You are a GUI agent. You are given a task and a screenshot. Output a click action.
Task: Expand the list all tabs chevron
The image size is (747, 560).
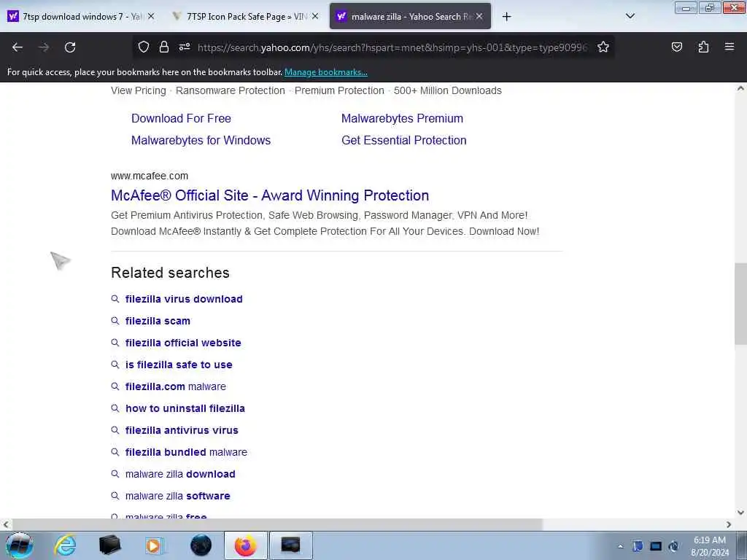[630, 16]
